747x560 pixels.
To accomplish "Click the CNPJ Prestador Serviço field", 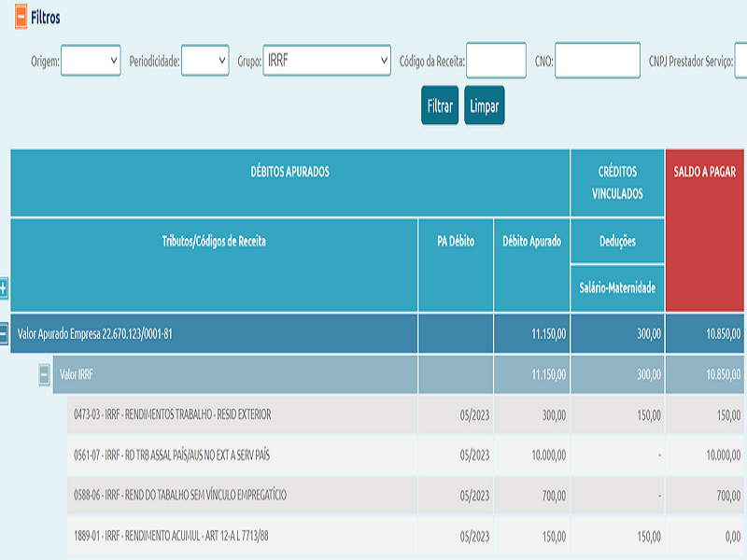I will point(740,62).
